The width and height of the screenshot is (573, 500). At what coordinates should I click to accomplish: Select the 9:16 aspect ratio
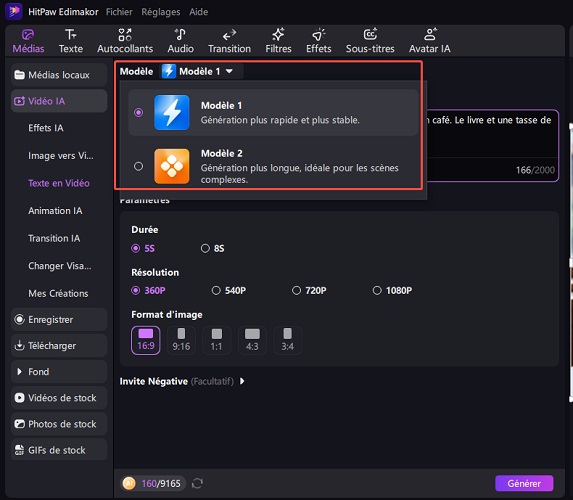point(181,340)
